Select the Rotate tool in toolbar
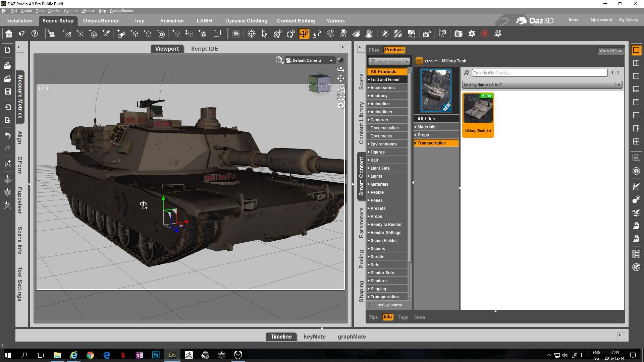The height and width of the screenshot is (362, 644). tap(290, 34)
